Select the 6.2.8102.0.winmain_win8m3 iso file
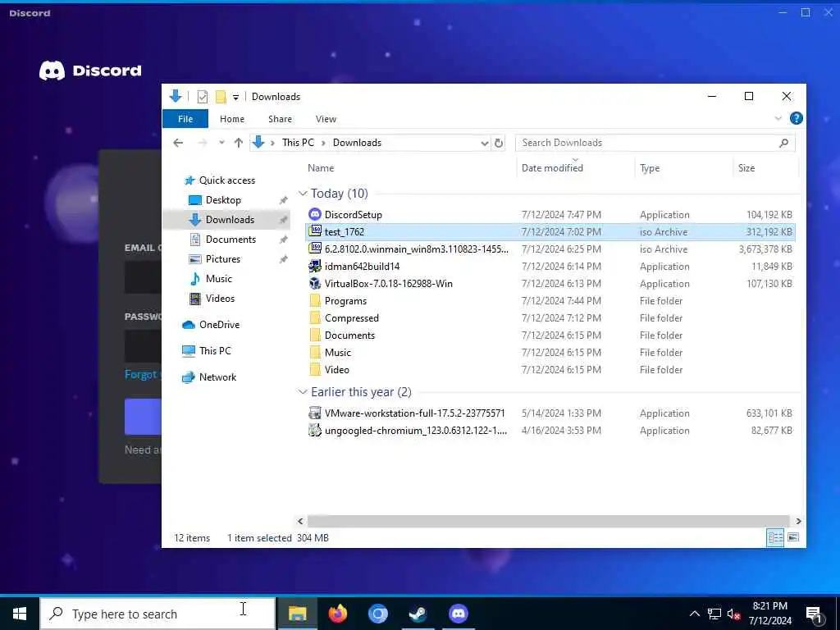Image resolution: width=840 pixels, height=630 pixels. click(x=416, y=249)
